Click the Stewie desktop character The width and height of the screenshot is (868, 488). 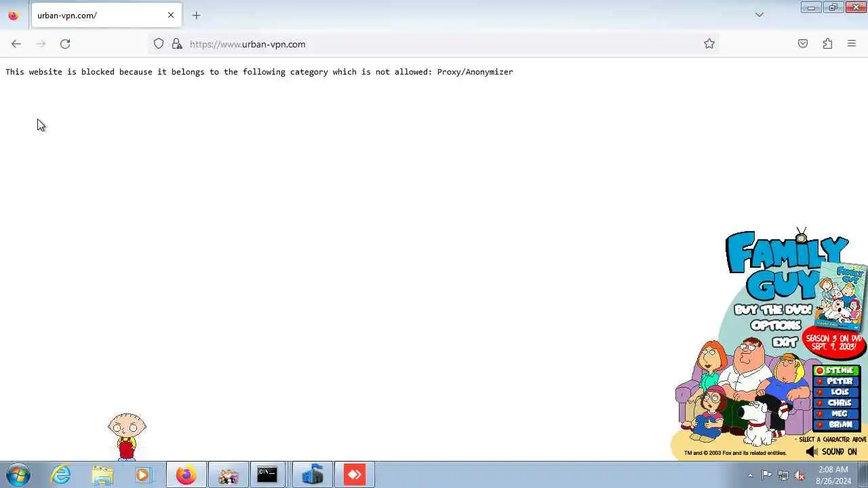point(127,436)
